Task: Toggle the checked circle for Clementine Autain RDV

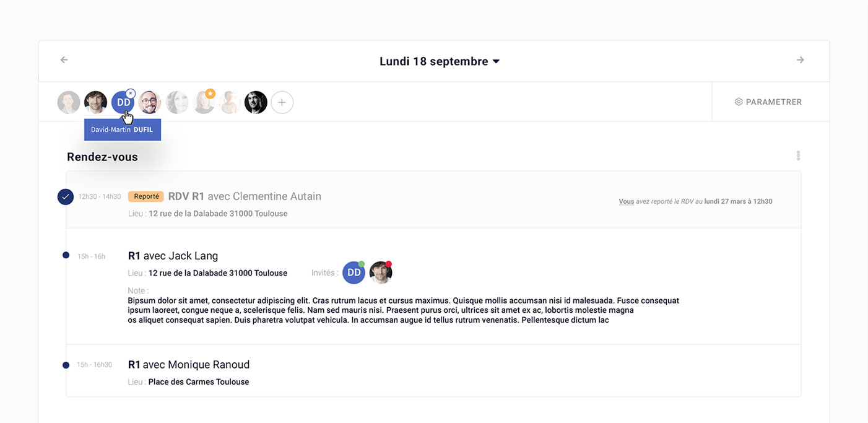Action: click(x=66, y=197)
